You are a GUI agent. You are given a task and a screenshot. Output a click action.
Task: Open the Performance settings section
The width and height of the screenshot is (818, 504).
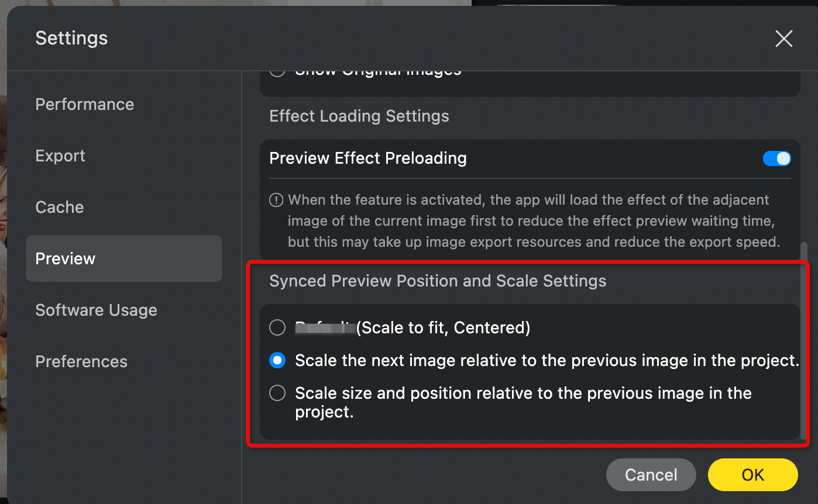(85, 104)
